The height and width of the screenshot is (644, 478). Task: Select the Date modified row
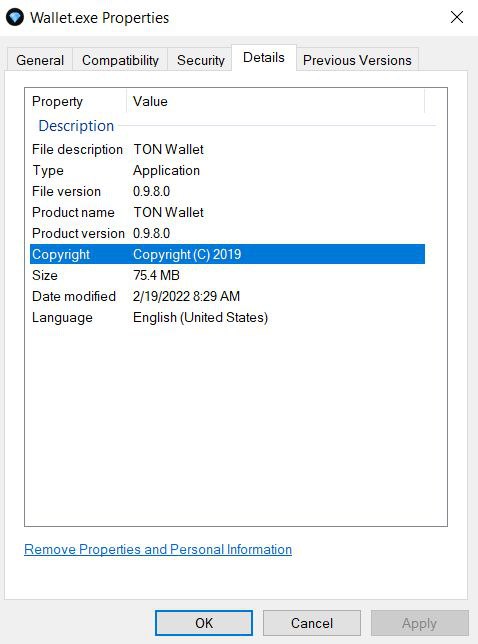[x=227, y=296]
